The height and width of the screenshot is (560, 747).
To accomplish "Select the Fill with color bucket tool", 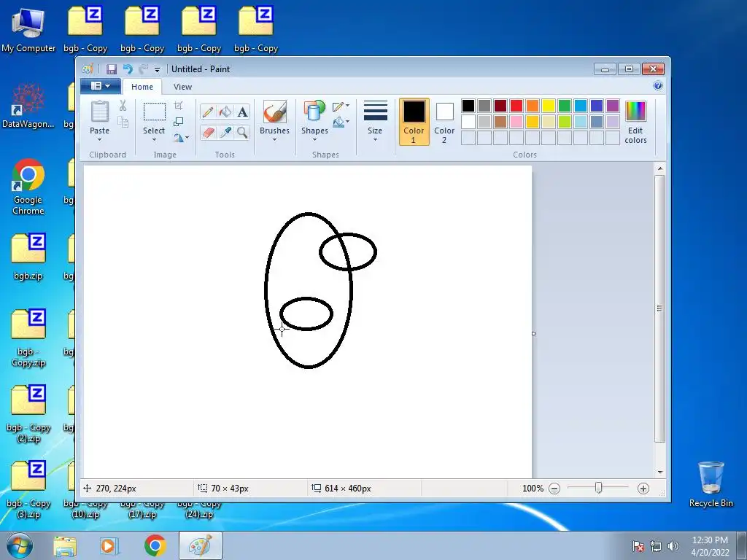I will 225,112.
